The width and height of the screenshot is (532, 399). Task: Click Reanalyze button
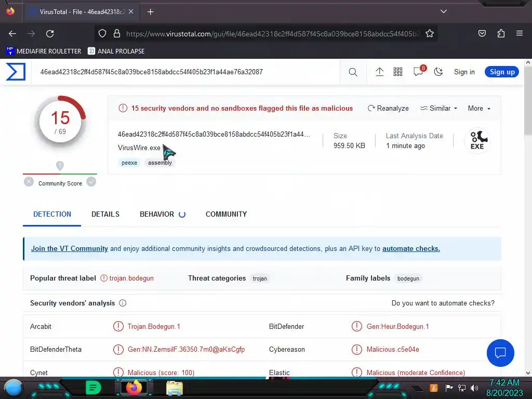pos(388,108)
